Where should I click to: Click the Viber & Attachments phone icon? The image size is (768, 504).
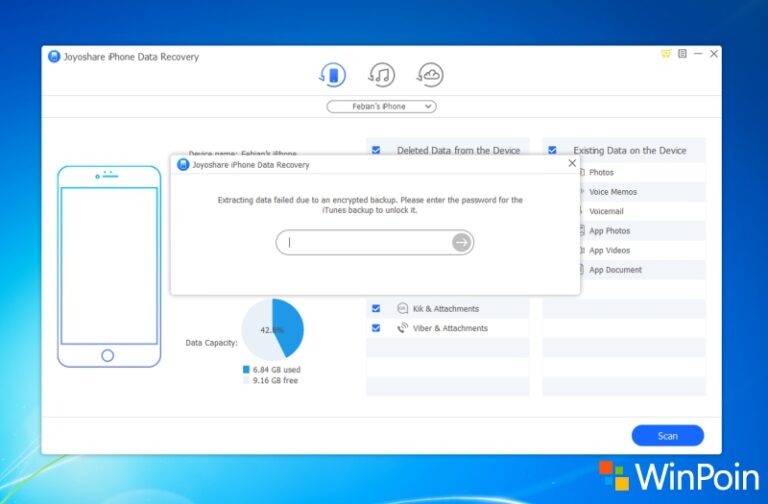coord(403,328)
